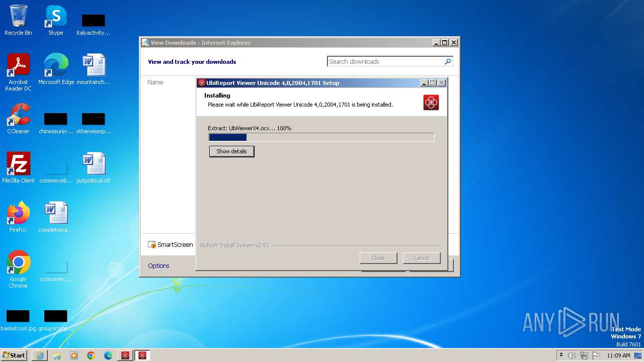The height and width of the screenshot is (362, 644).
Task: Click the Edge icon in the taskbar
Action: coord(108,355)
